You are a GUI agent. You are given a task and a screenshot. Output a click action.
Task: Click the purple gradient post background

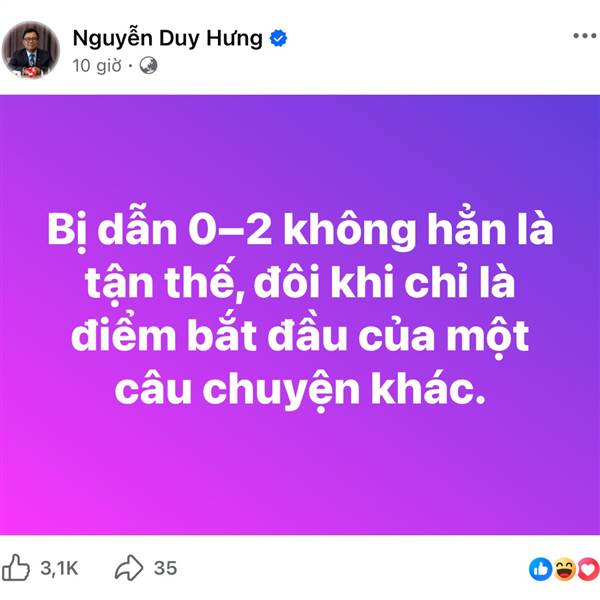coord(300,478)
